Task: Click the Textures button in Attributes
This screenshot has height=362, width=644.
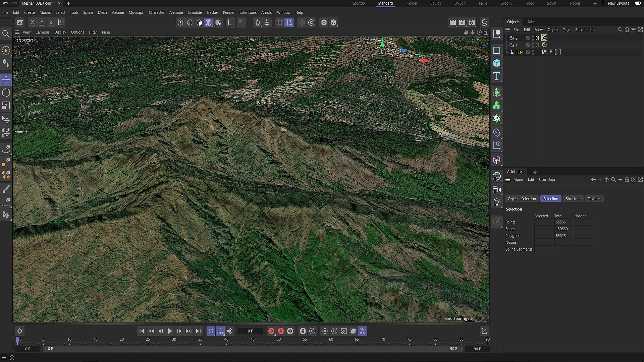Action: coord(594,199)
